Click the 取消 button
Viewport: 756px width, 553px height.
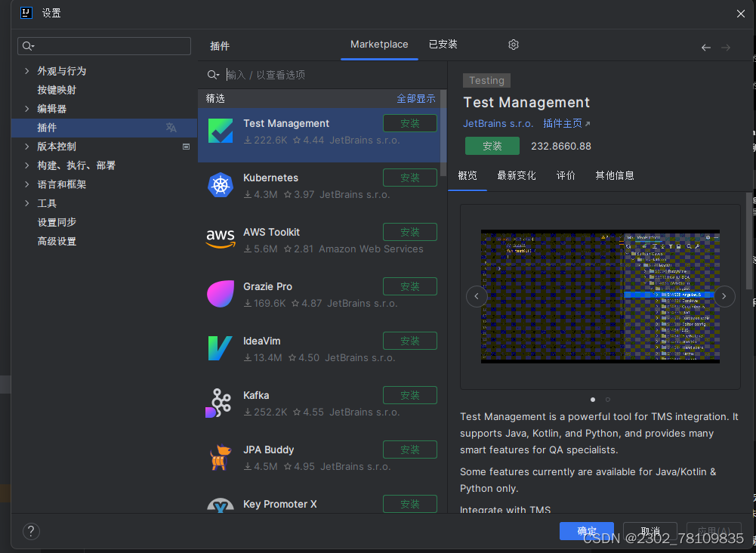pyautogui.click(x=650, y=531)
